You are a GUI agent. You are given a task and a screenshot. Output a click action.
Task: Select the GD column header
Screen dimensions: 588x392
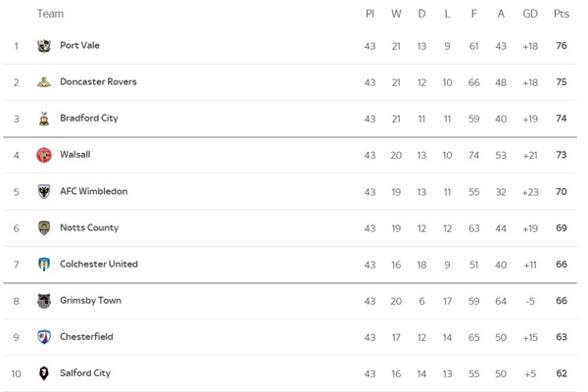coord(530,14)
